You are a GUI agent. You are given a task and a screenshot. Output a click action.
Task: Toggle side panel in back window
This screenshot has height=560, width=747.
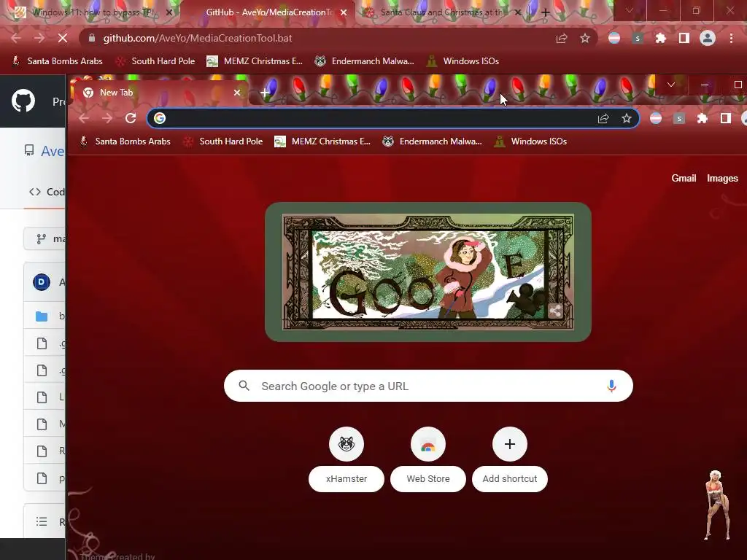pos(684,38)
